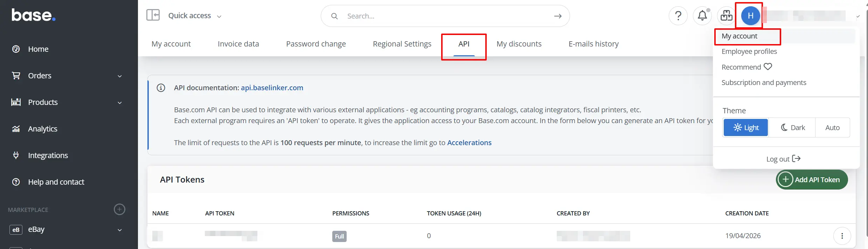Go to Integrations in the sidebar
The height and width of the screenshot is (249, 868).
coord(48,155)
